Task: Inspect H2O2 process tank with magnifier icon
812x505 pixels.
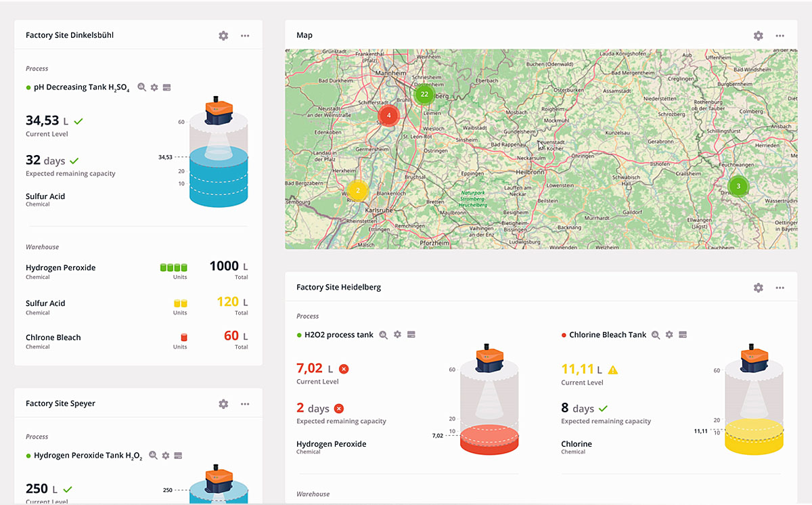Action: [x=384, y=335]
